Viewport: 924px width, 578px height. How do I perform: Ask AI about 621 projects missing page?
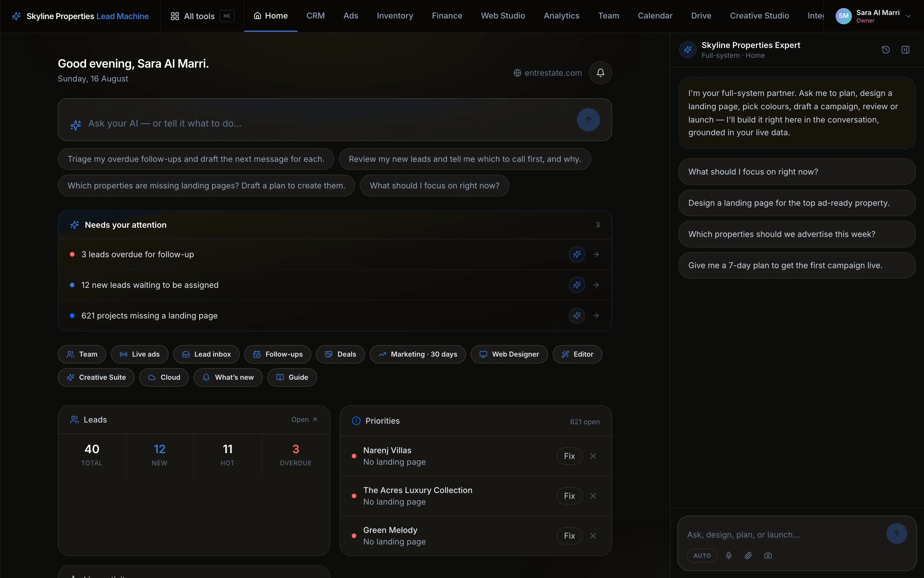click(x=577, y=315)
